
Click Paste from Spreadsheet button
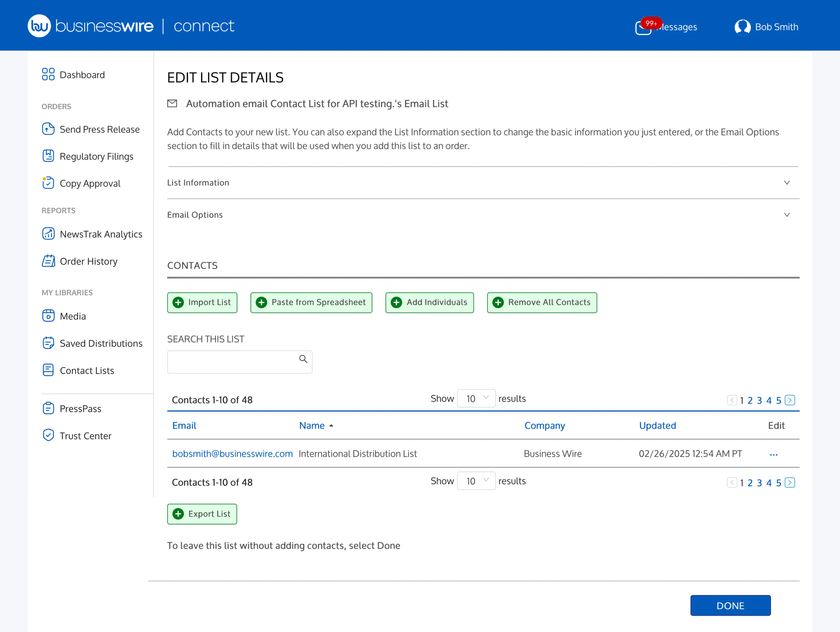[x=311, y=303]
